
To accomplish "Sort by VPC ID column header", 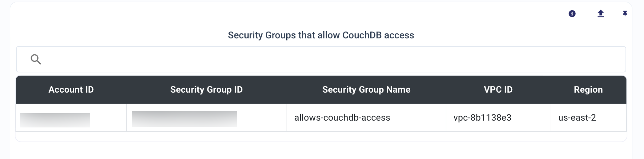I will [x=498, y=89].
